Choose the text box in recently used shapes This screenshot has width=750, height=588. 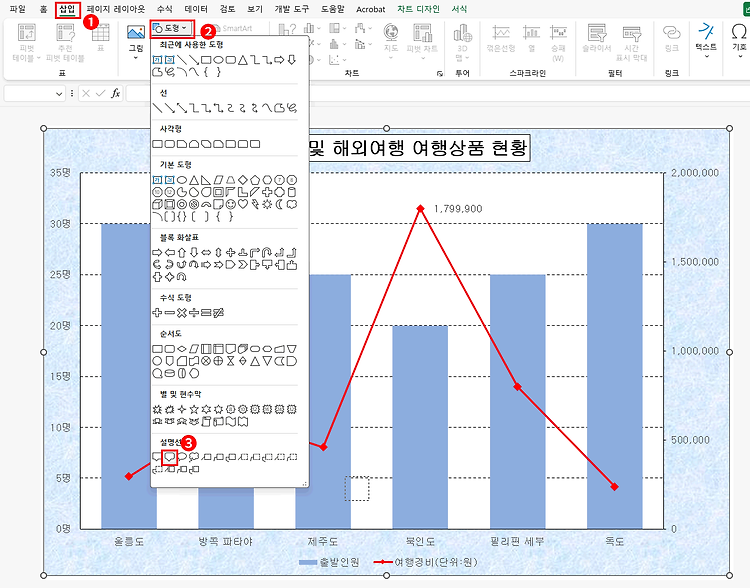(x=157, y=60)
